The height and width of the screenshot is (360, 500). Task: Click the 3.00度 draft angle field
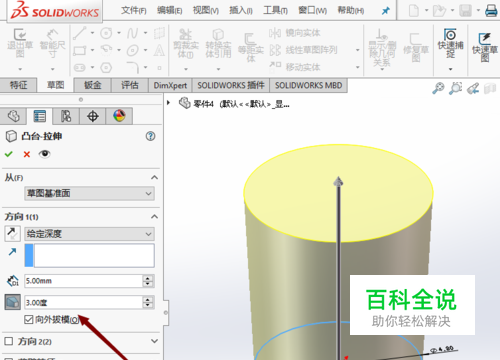(83, 302)
